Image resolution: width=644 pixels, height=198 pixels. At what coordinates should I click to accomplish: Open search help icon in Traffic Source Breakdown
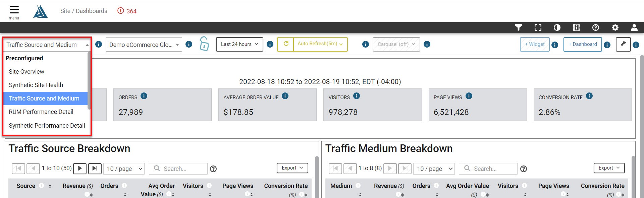click(213, 169)
